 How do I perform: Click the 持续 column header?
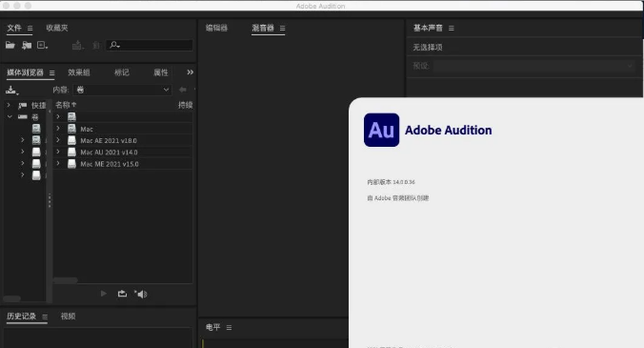point(185,105)
